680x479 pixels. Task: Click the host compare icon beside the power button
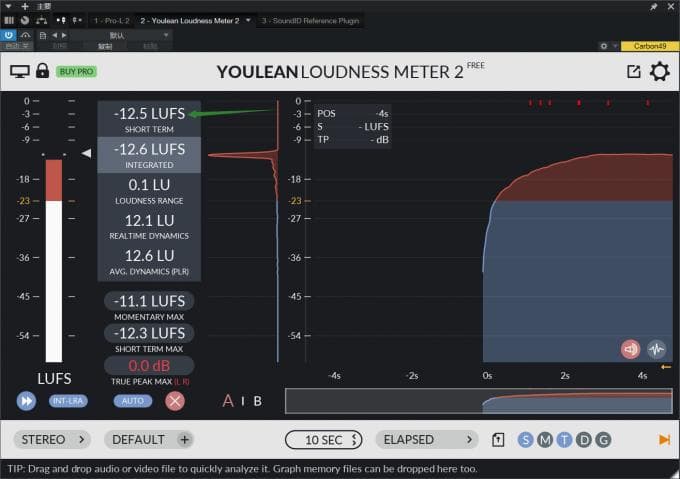[x=25, y=35]
